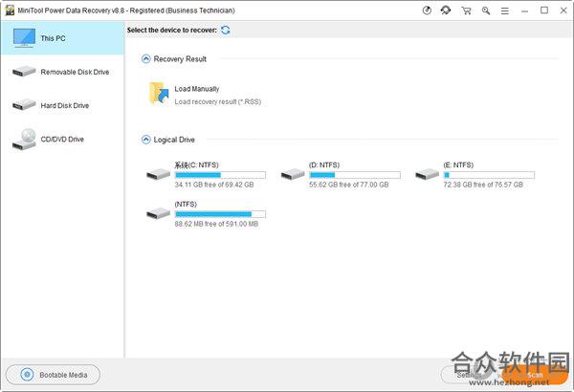
Task: Click the This PC monitor icon
Action: (24, 38)
